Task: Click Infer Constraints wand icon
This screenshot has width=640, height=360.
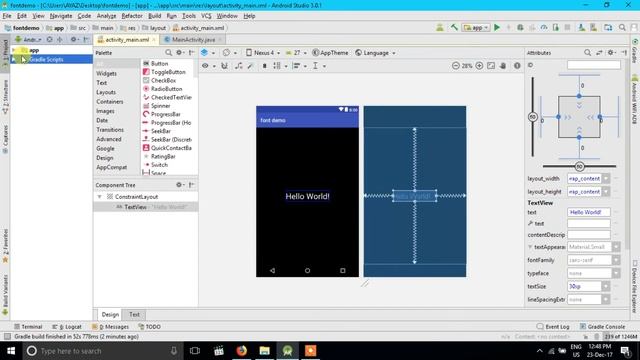Action: click(x=250, y=66)
